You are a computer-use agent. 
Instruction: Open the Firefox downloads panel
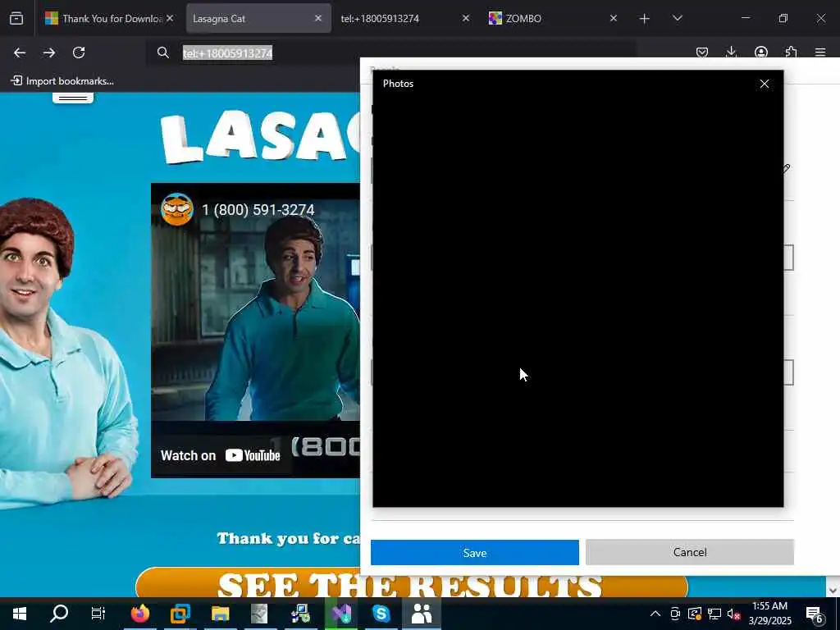[731, 52]
